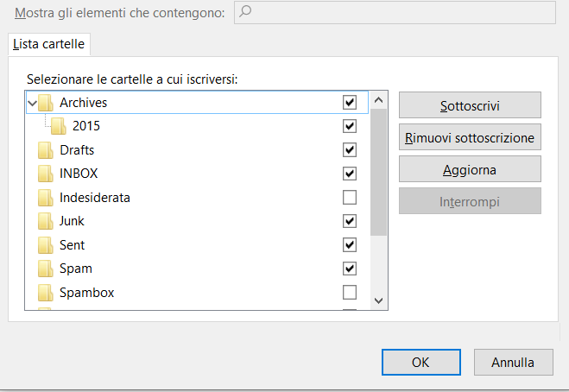Select the Junk folder icon
Image resolution: width=569 pixels, height=392 pixels.
[46, 221]
